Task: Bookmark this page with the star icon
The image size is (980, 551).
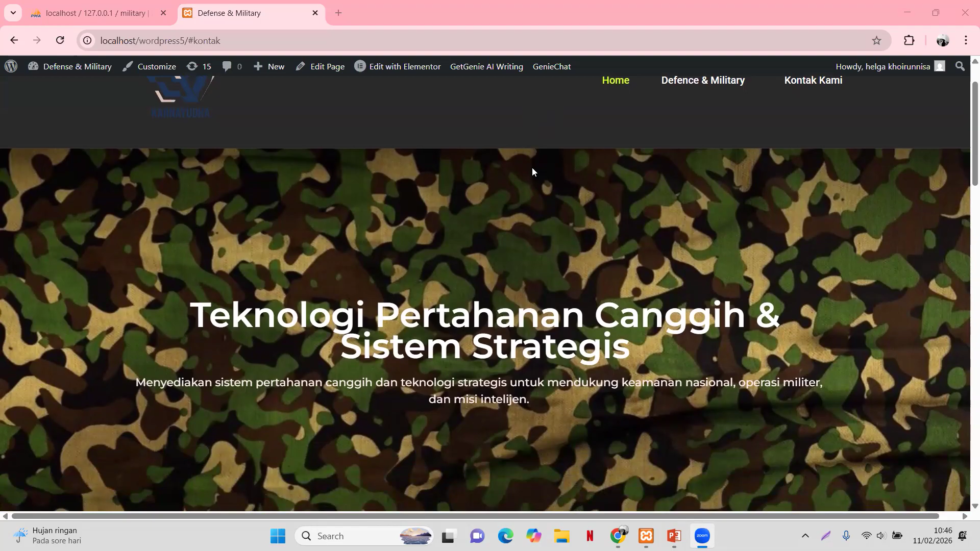Action: coord(876,40)
